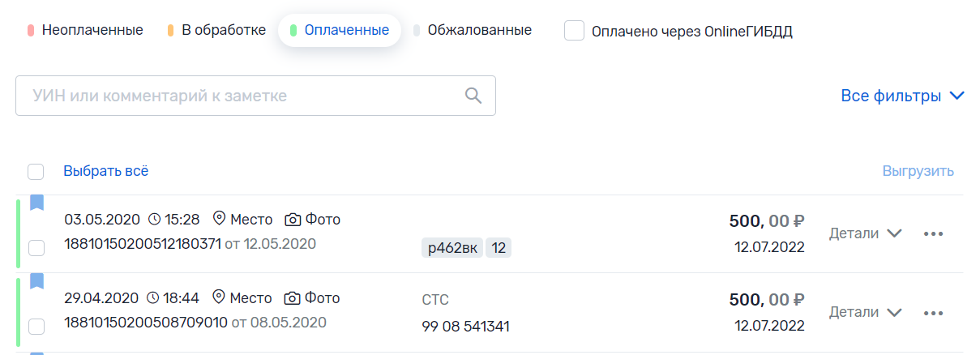Click the search magnifier icon
This screenshot has height=355, width=980.
(x=473, y=96)
